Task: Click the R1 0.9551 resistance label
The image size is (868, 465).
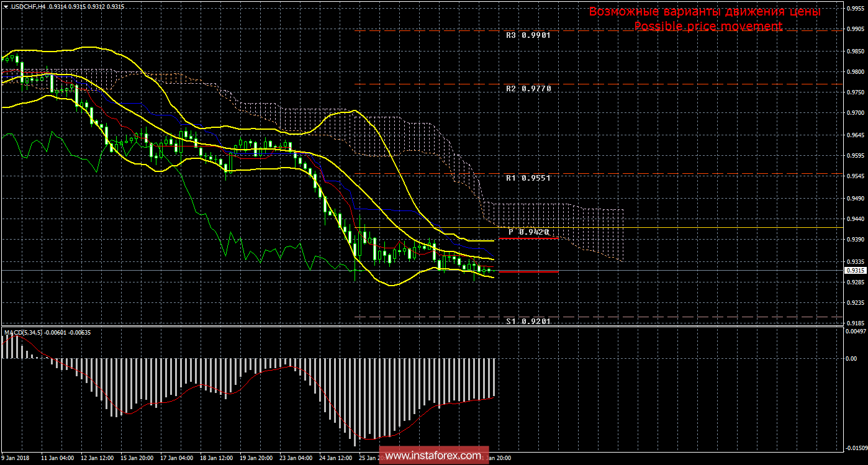Action: [x=528, y=178]
